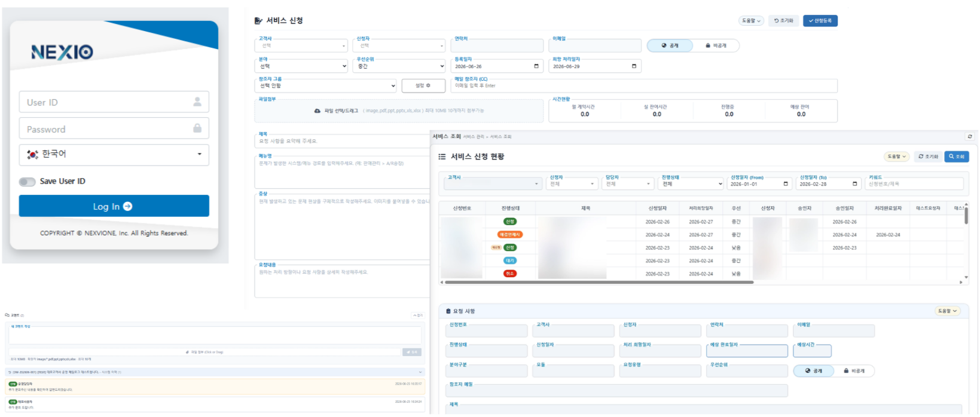980x417 pixels.
Task: Click the 처리완료일자 cell showing 2026-02-24
Action: [888, 235]
